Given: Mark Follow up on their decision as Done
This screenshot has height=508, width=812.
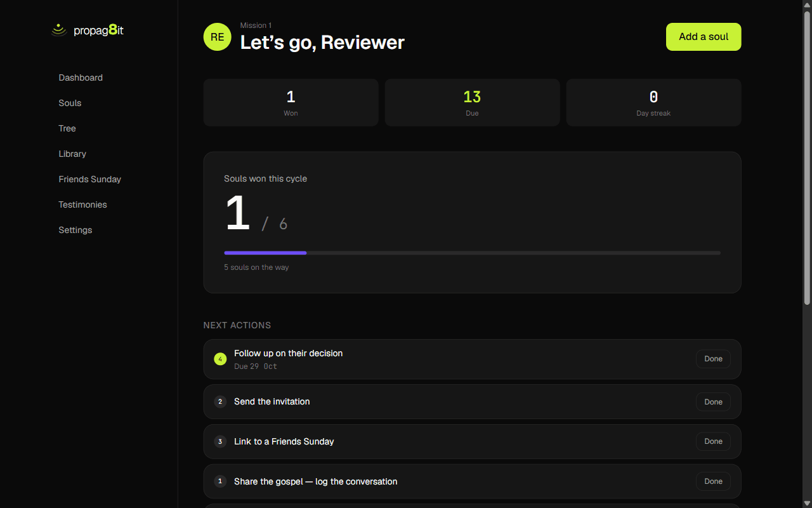Looking at the screenshot, I should (713, 359).
